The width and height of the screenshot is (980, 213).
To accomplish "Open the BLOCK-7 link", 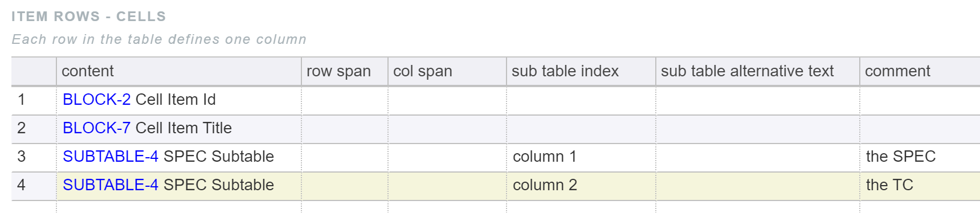I will 96,128.
